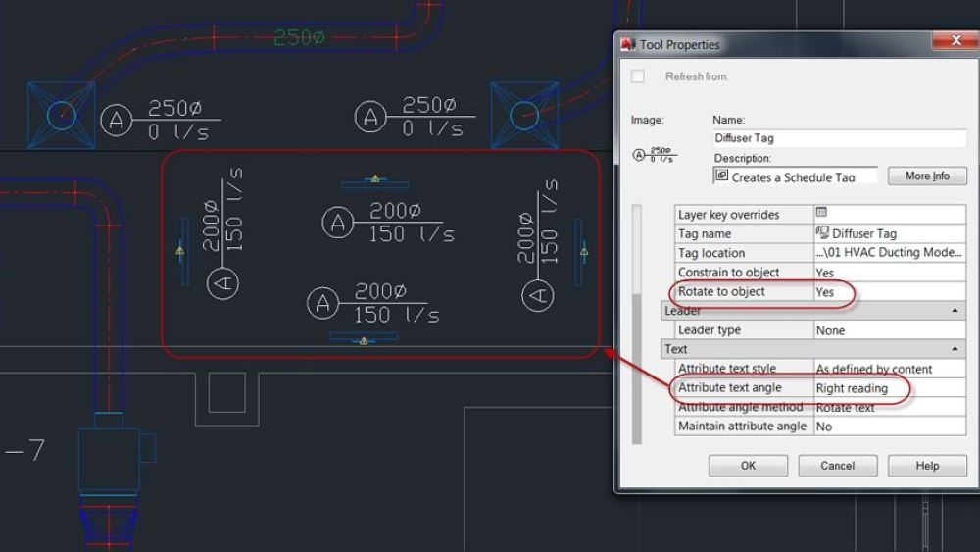
Task: Toggle the Rotate to object value
Action: [x=889, y=292]
